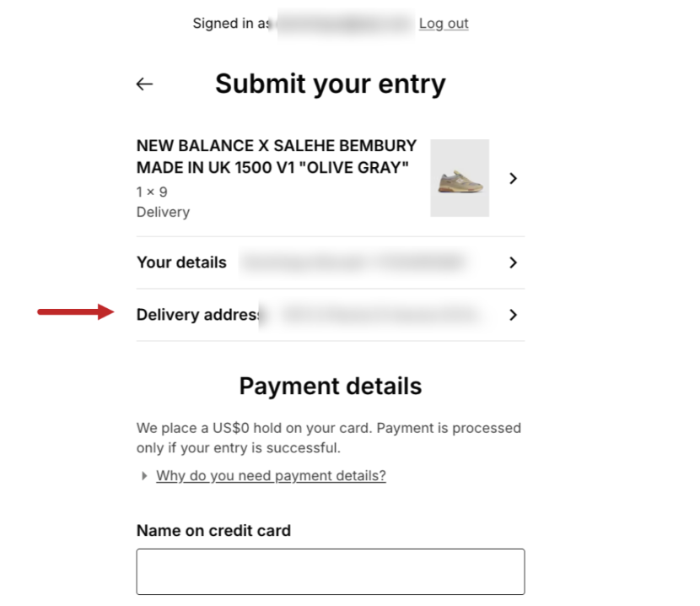
Task: Click the 'Payment details' section heading
Action: [x=331, y=386]
